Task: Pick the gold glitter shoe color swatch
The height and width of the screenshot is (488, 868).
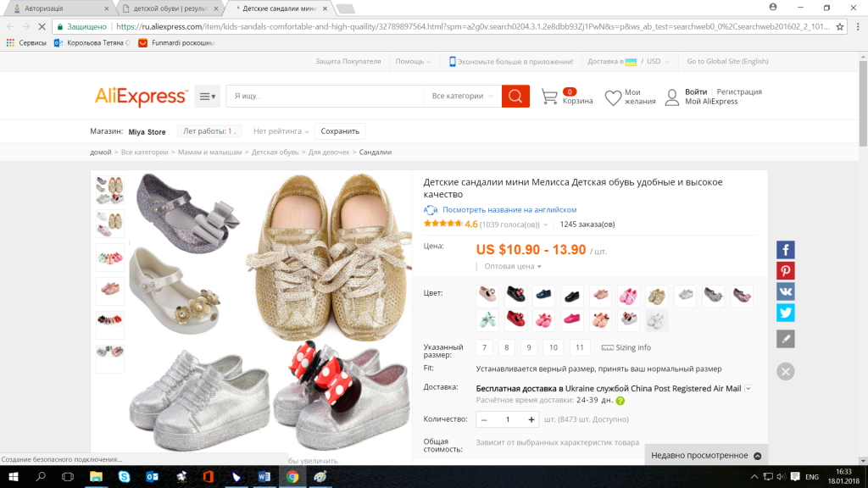Action: [x=657, y=296]
